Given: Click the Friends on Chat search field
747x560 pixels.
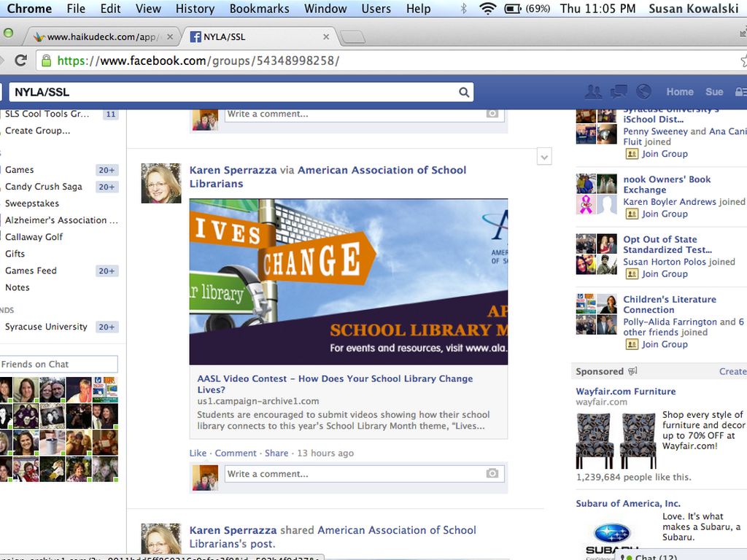Looking at the screenshot, I should tap(58, 364).
